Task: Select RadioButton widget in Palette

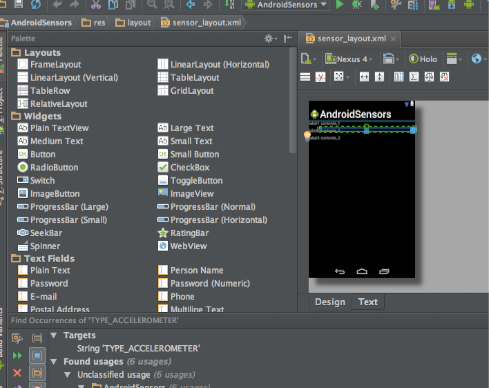Action: (48, 167)
